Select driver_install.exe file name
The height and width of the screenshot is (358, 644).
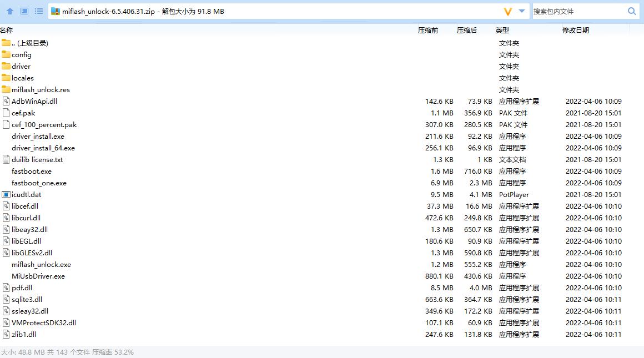click(38, 137)
